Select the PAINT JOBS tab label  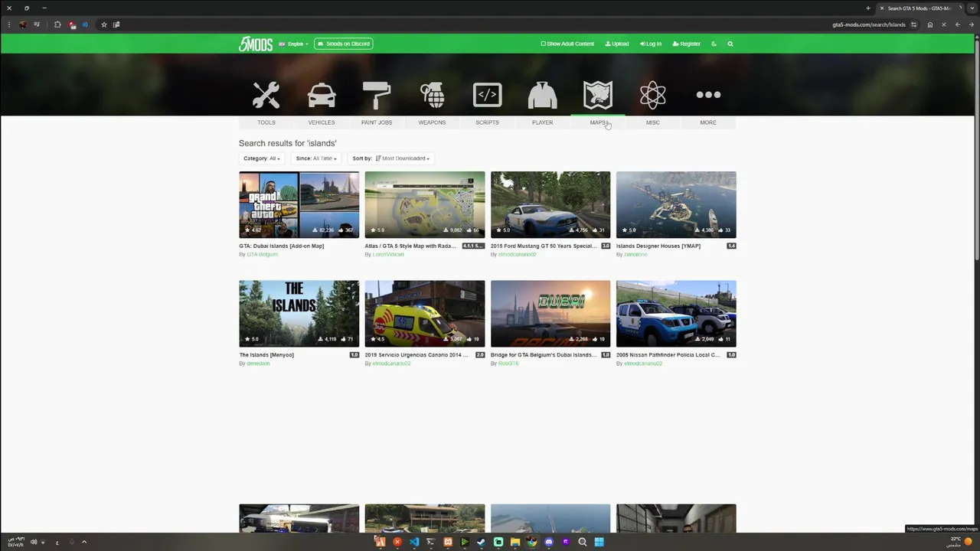tap(377, 122)
